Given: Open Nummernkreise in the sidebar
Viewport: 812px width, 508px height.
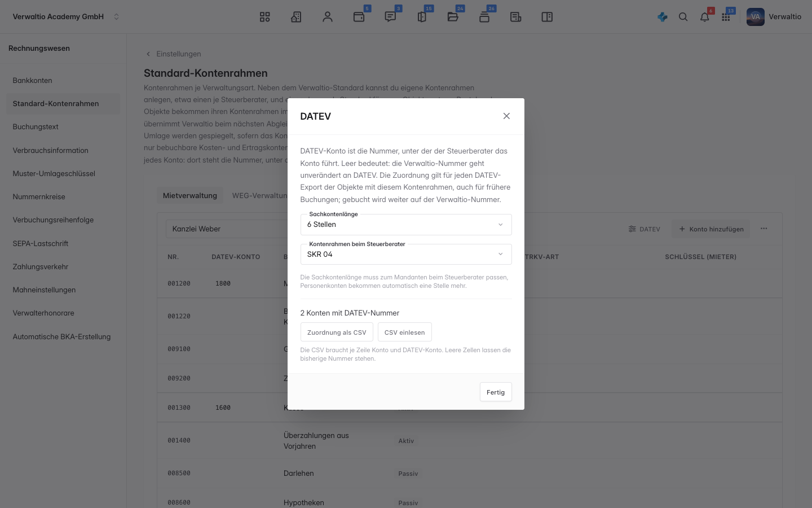Looking at the screenshot, I should 63,197.
